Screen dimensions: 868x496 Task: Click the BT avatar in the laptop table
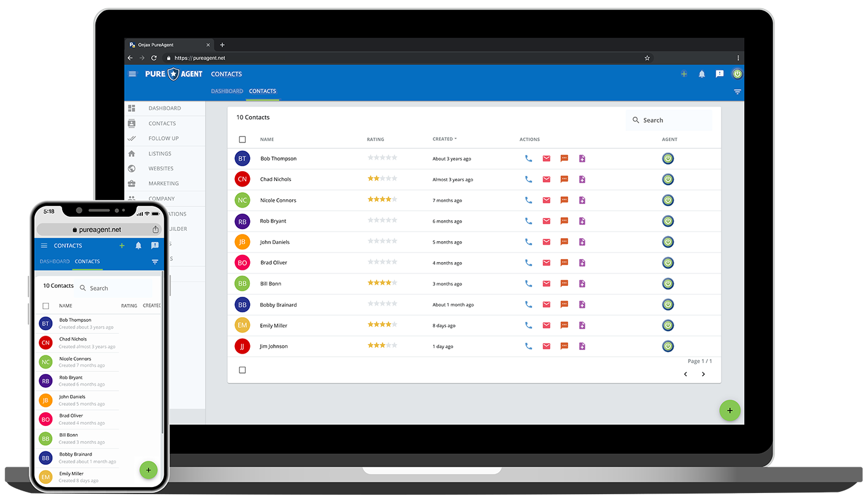(242, 159)
